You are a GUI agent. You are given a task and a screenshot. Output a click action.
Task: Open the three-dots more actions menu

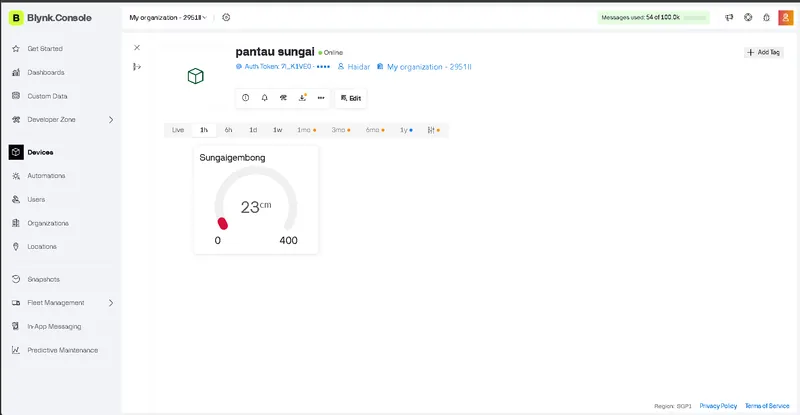[321, 98]
